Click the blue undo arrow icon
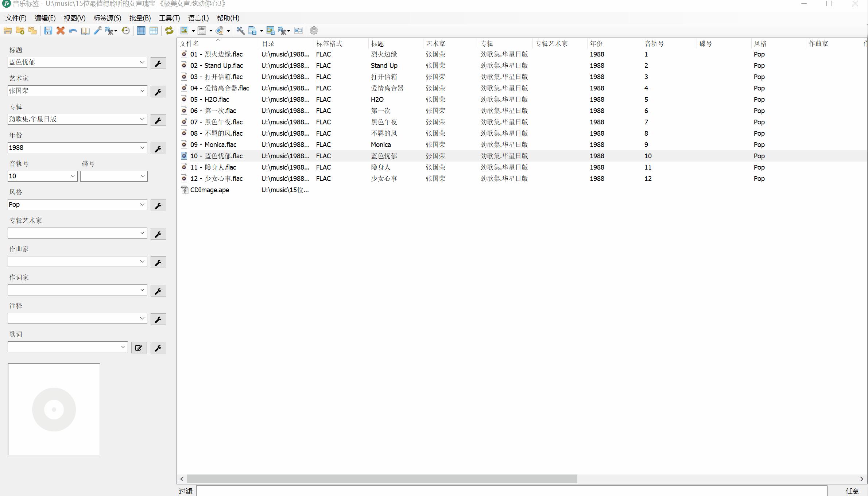 (73, 31)
